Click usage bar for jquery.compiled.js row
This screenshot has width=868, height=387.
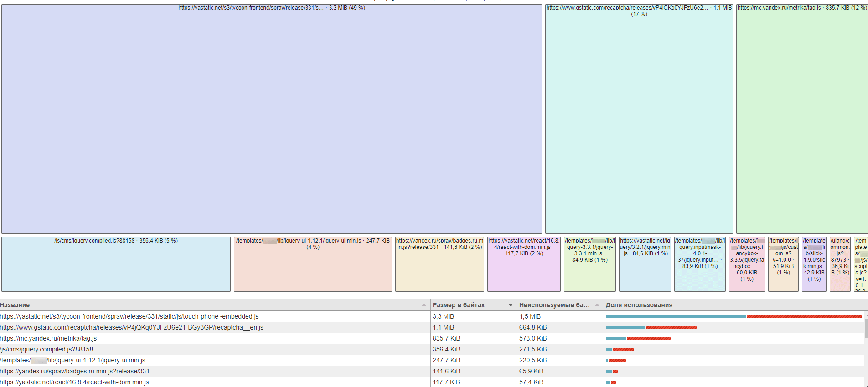[620, 349]
